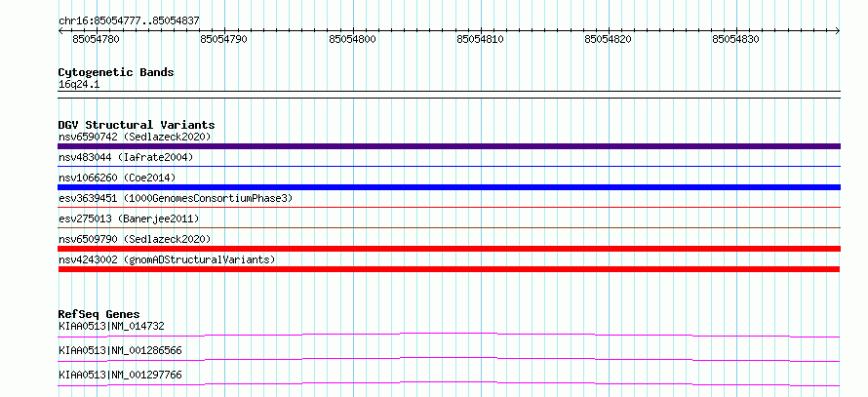The width and height of the screenshot is (868, 397).
Task: Open variant nsv4243002 (gnomADStructuralVariants) label
Action: (x=167, y=259)
